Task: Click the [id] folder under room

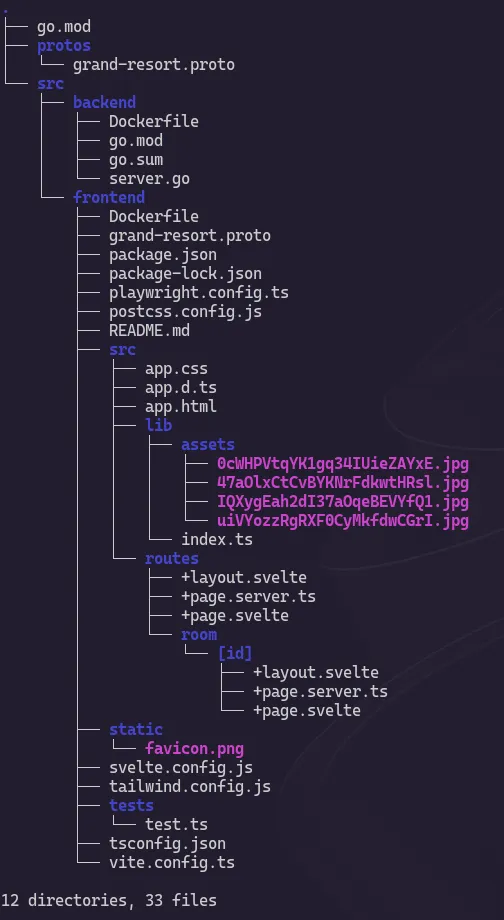Action: pos(235,653)
